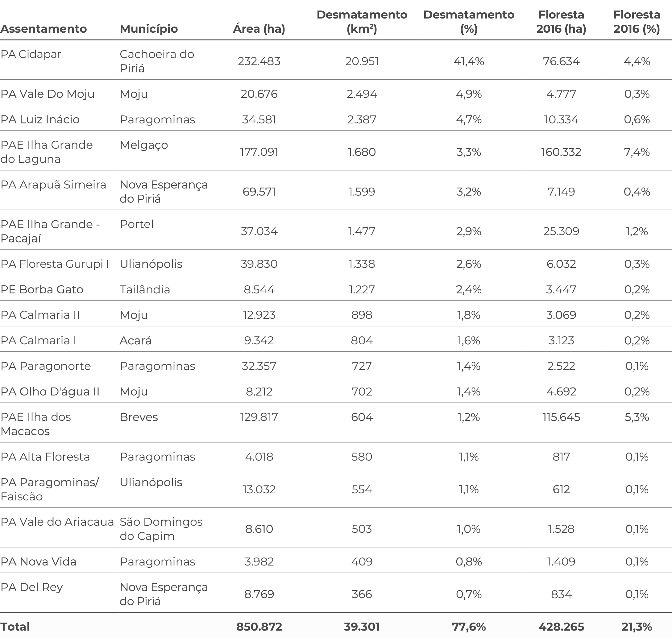Screen dimensions: 672x638
Task: Click the Município column header
Action: click(149, 29)
